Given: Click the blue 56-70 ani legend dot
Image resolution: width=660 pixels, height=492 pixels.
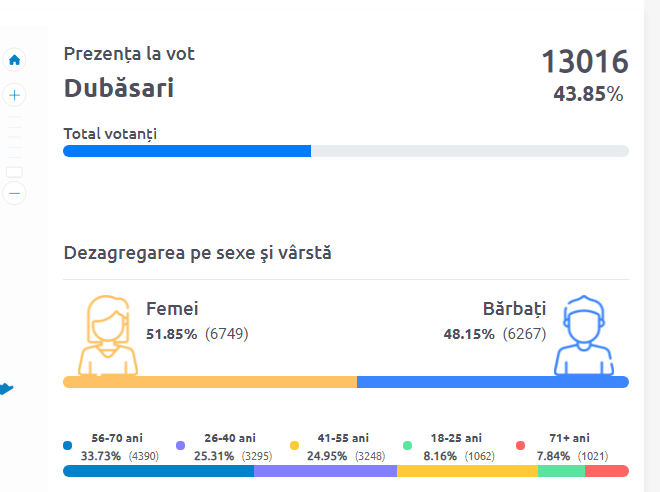Looking at the screenshot, I should (68, 445).
